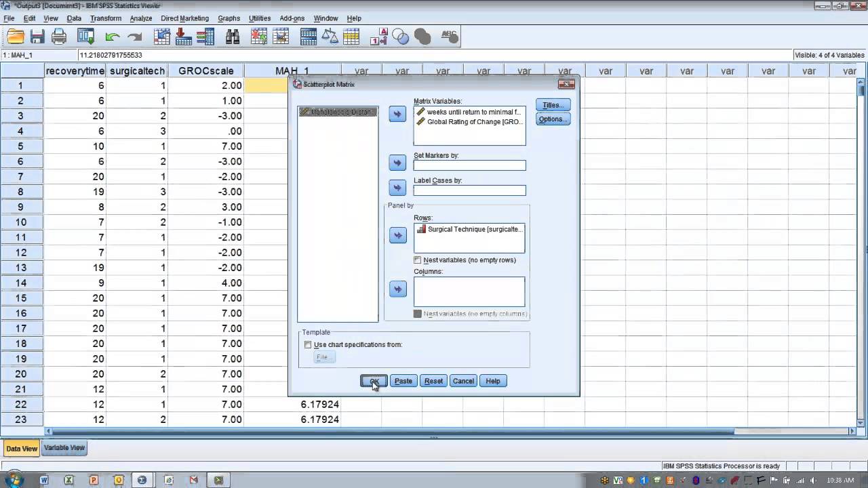Open Excel from the taskbar

[68, 480]
